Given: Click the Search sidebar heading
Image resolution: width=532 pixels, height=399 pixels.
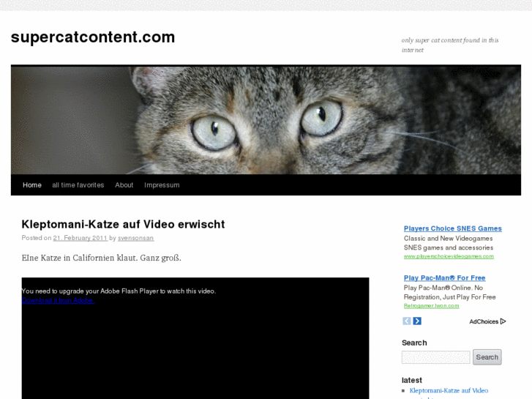Looking at the screenshot, I should 414,343.
